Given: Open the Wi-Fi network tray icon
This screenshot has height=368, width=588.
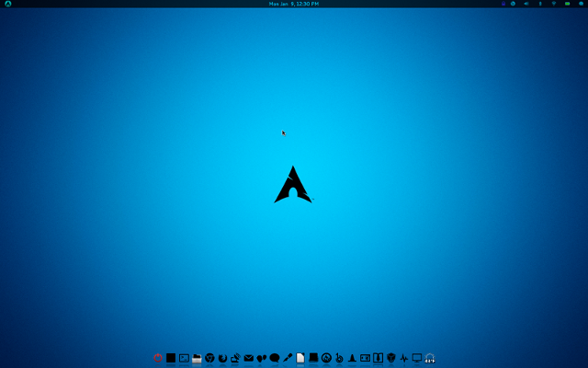Looking at the screenshot, I should (x=554, y=4).
